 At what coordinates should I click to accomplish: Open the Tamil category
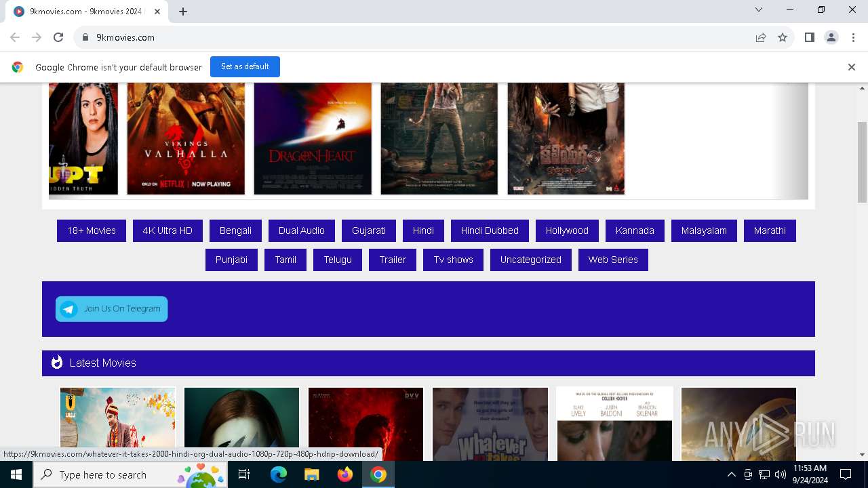285,260
